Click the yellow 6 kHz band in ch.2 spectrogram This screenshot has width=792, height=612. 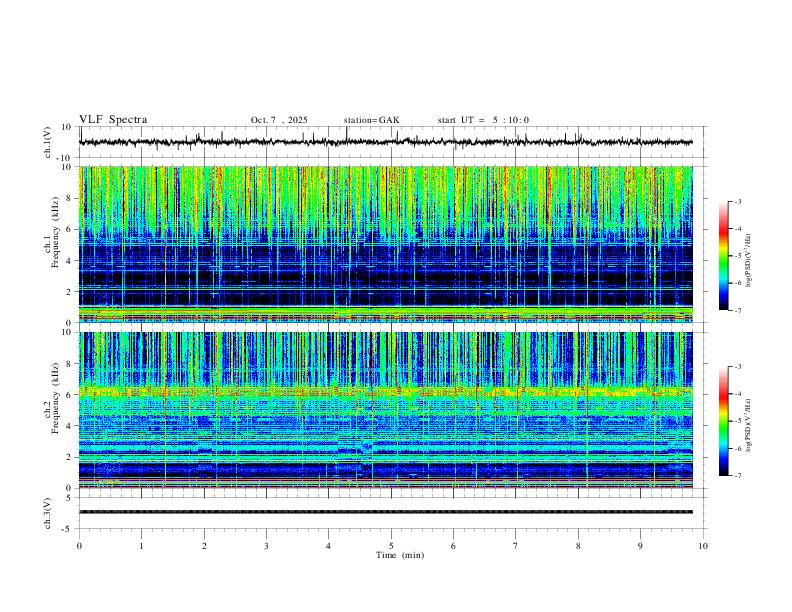click(x=386, y=392)
